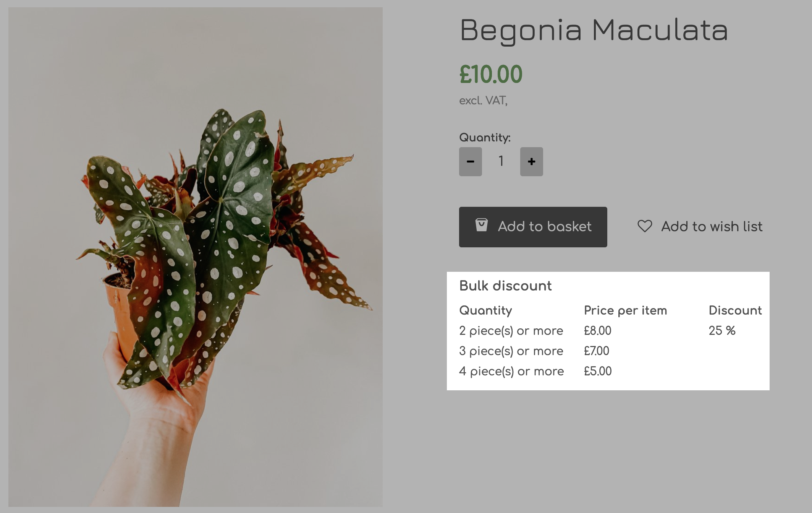Select the quantity value field showing 1
Viewport: 812px width, 513px height.
(500, 162)
